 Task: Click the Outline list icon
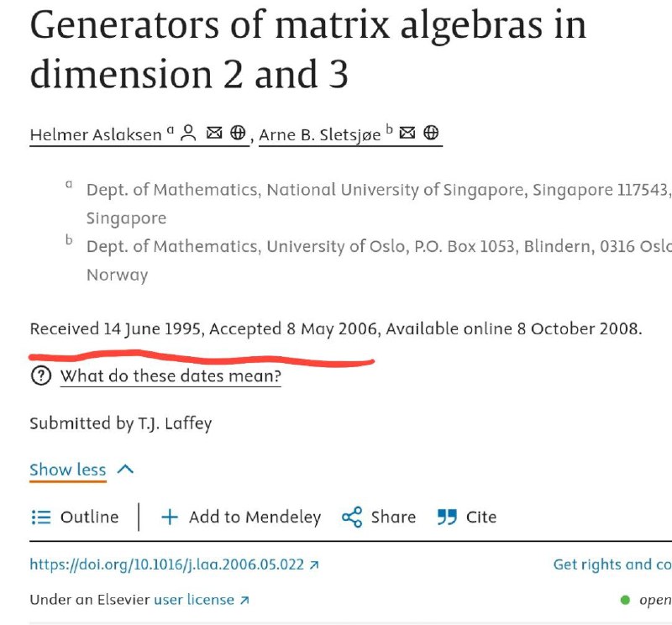tap(41, 517)
